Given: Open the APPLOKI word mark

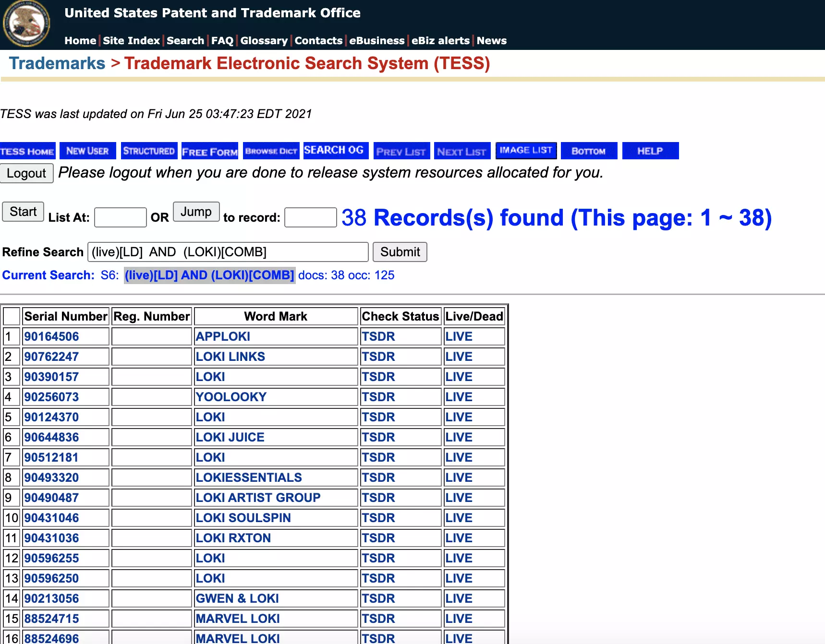Looking at the screenshot, I should click(x=223, y=336).
